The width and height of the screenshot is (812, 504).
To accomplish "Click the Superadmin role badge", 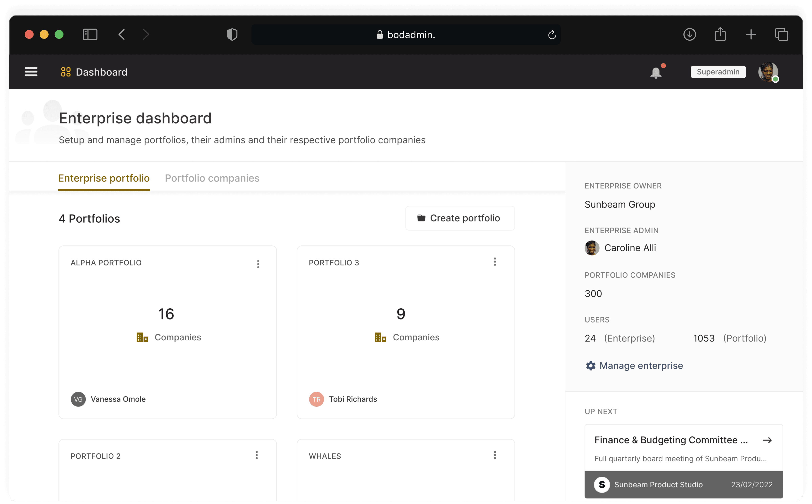I will [x=718, y=72].
